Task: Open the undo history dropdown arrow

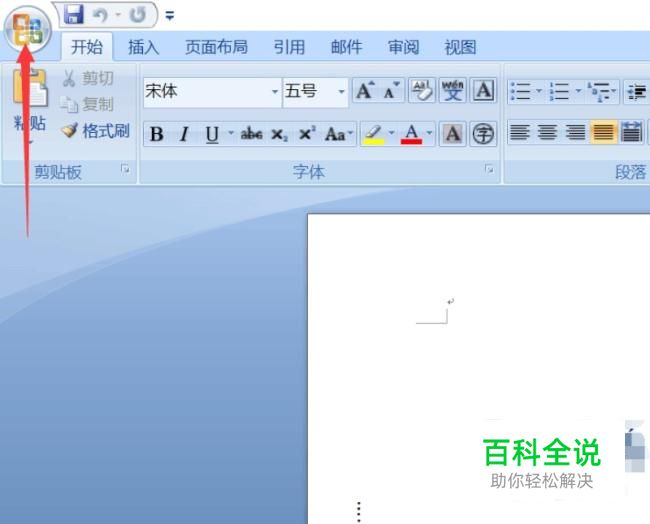Action: [118, 15]
